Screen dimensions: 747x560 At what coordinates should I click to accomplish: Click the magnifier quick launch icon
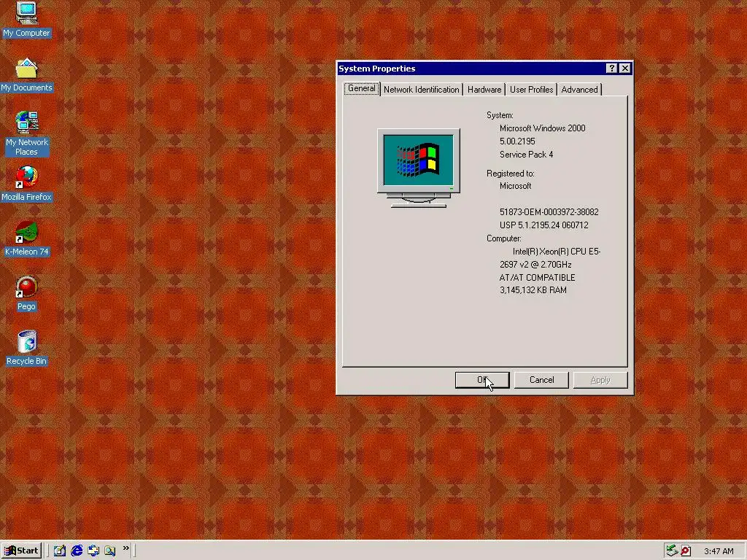click(110, 551)
